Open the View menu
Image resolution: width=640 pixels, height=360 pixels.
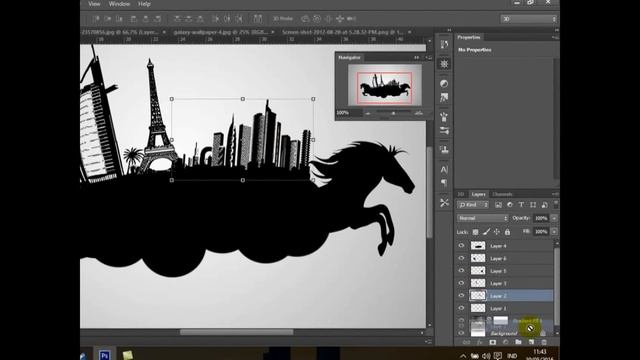pyautogui.click(x=94, y=4)
